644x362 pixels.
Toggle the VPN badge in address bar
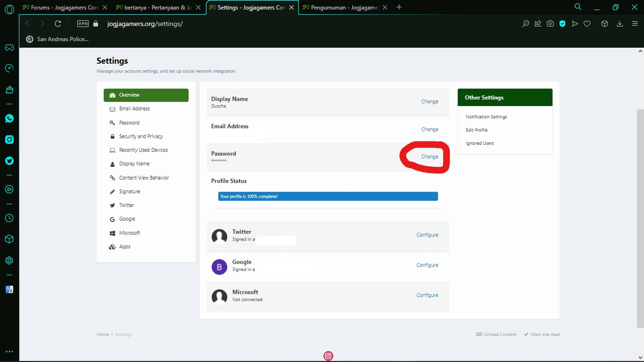click(x=83, y=24)
